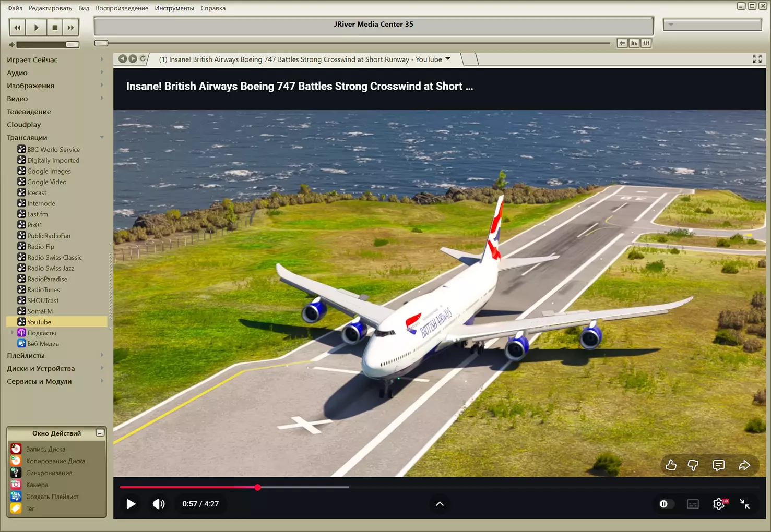Open the Воспроизведение menu
This screenshot has height=532, width=771.
[122, 8]
